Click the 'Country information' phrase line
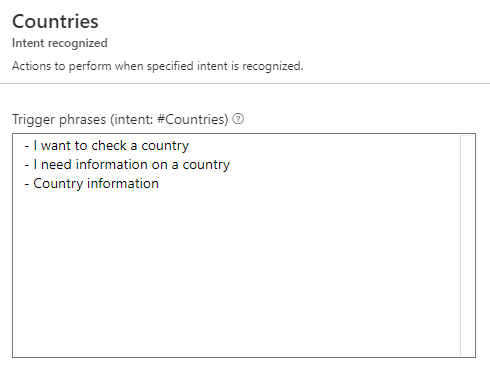The width and height of the screenshot is (490, 376). coord(91,184)
